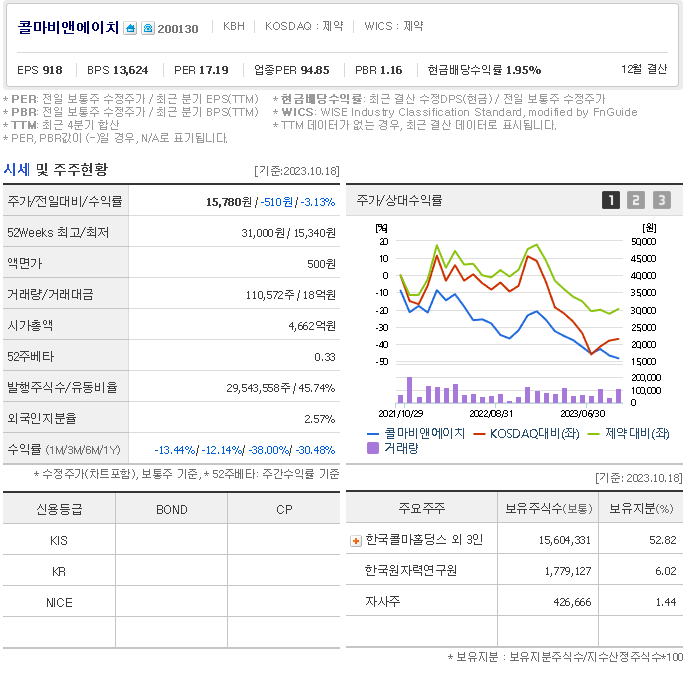Click the 콜마비앤에이치 company title
Screen dimensions: 691x673
tap(68, 28)
